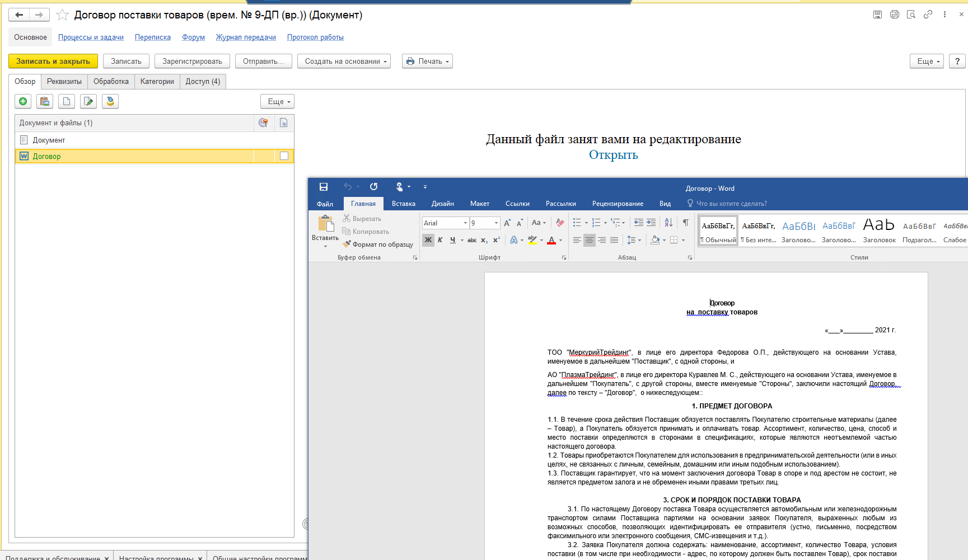Toggle italic К formatting in Word
Viewport: 968px width, 560px height.
[x=440, y=240]
